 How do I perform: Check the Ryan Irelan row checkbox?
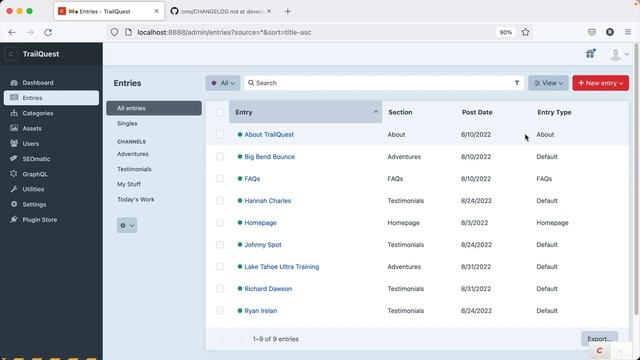pos(220,311)
